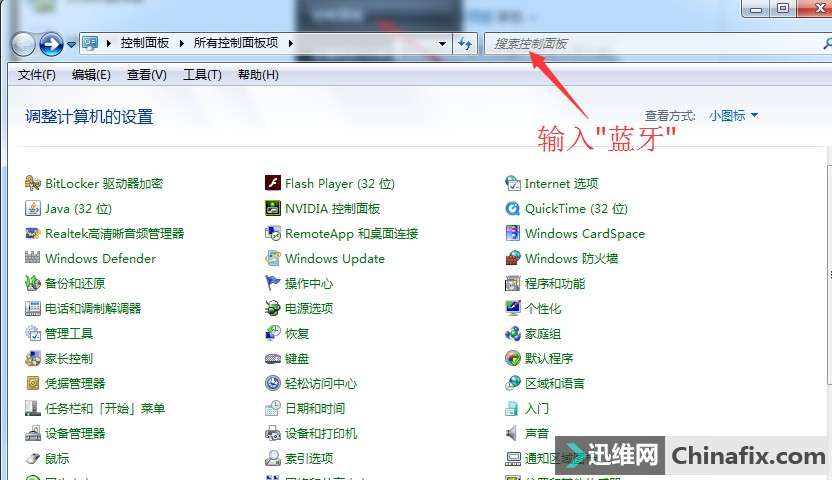Click the search magnifier icon
Image resolution: width=832 pixels, height=480 pixels.
click(827, 43)
